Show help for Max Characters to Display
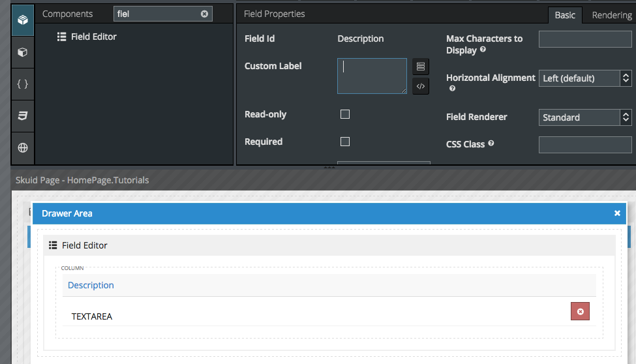636x364 pixels. point(483,50)
